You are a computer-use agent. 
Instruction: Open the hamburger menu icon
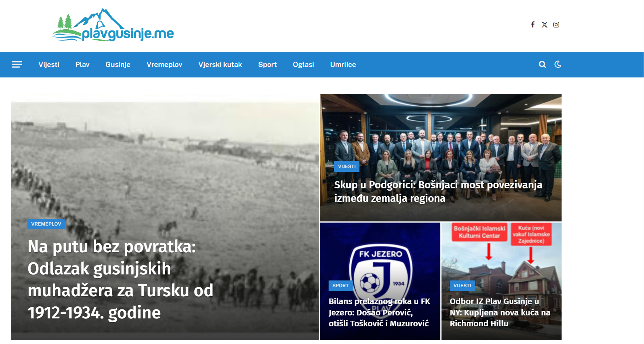pos(17,65)
